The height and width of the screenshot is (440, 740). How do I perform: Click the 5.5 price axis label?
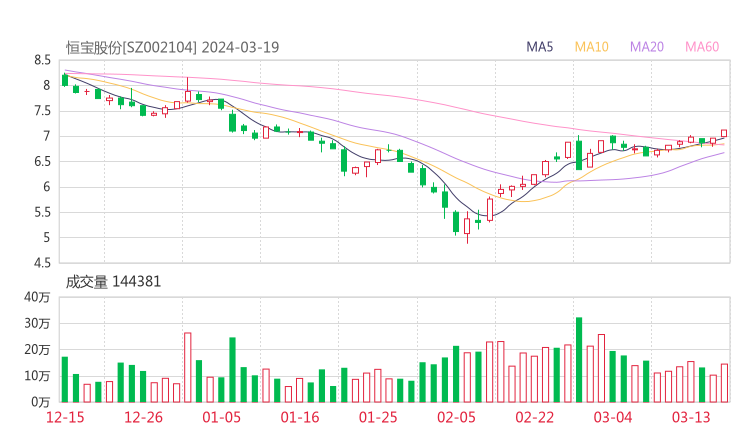coord(42,212)
